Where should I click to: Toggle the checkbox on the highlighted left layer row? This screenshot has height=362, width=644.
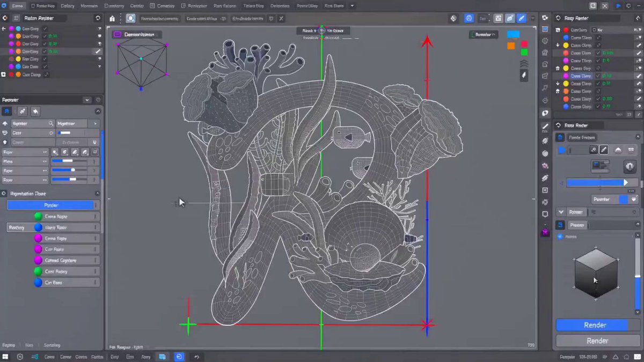pyautogui.click(x=45, y=51)
